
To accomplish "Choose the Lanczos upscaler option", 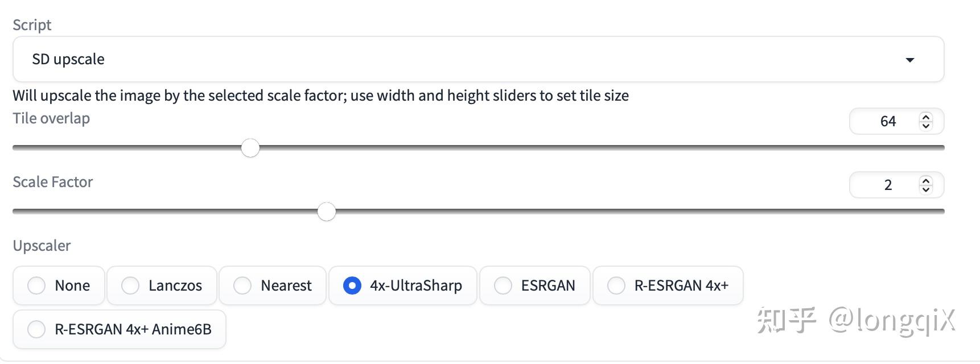I will point(130,286).
